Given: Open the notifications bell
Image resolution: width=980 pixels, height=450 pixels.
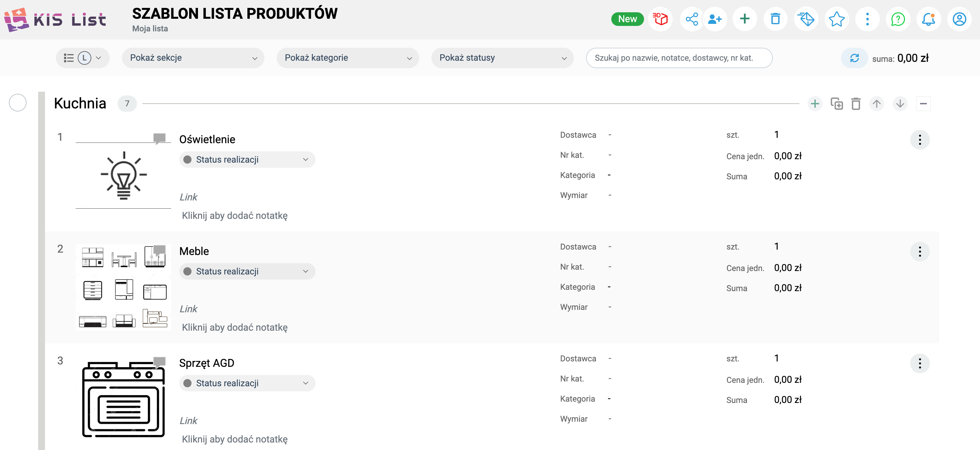Looking at the screenshot, I should click(928, 19).
